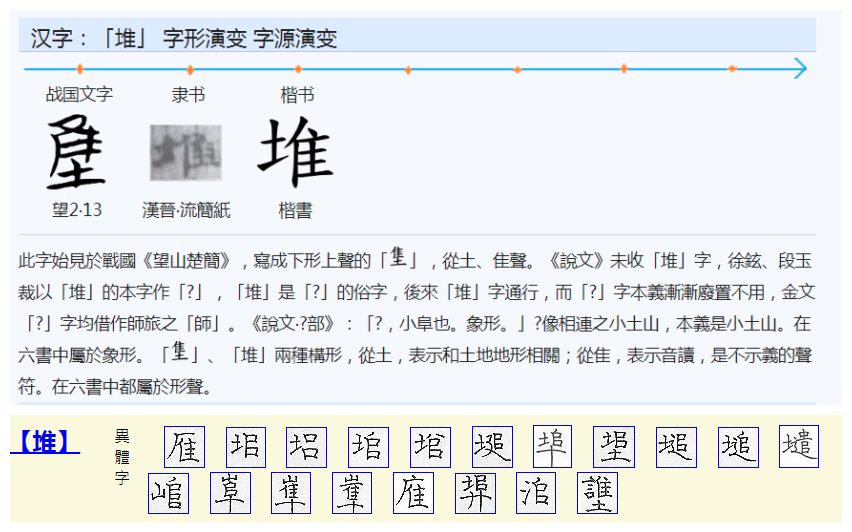Click the 漢晉·流簡紙 source caption

186,210
